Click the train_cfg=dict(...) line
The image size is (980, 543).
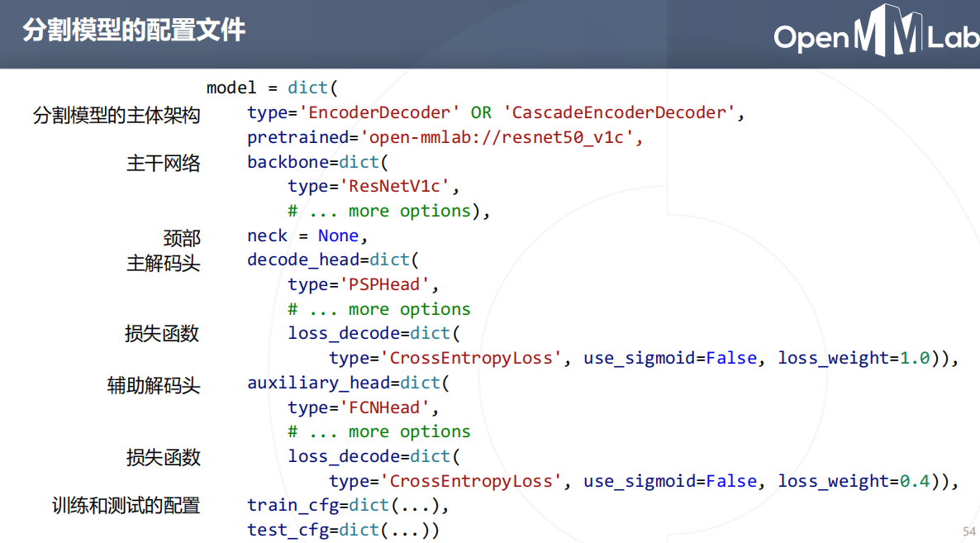(x=348, y=505)
